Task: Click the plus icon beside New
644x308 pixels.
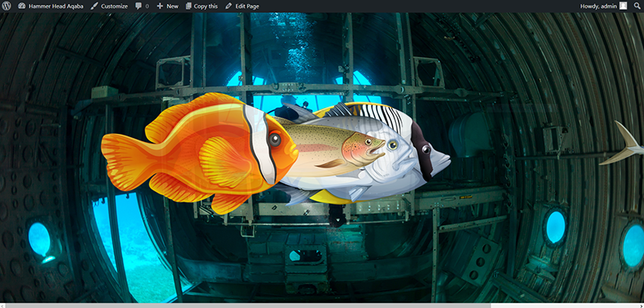Action: (x=159, y=6)
